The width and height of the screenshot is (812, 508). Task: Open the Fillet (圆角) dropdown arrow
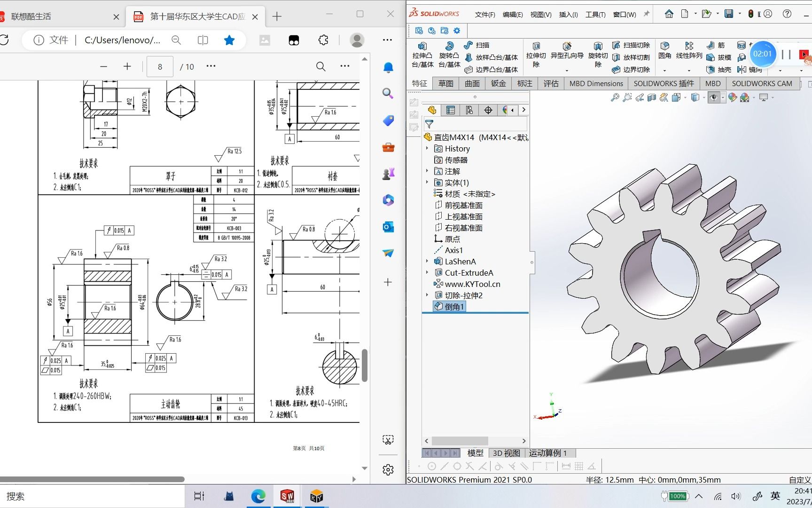[664, 71]
